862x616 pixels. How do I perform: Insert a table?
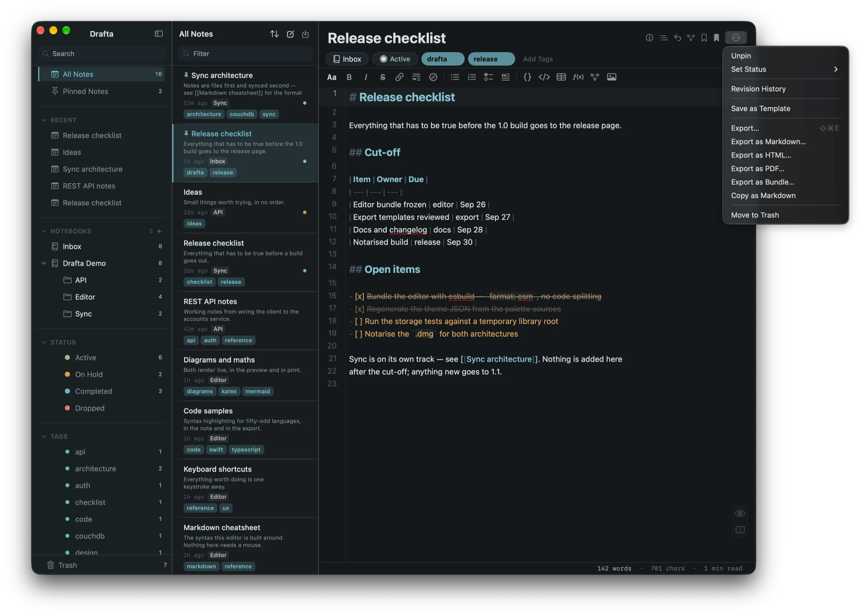coord(561,77)
